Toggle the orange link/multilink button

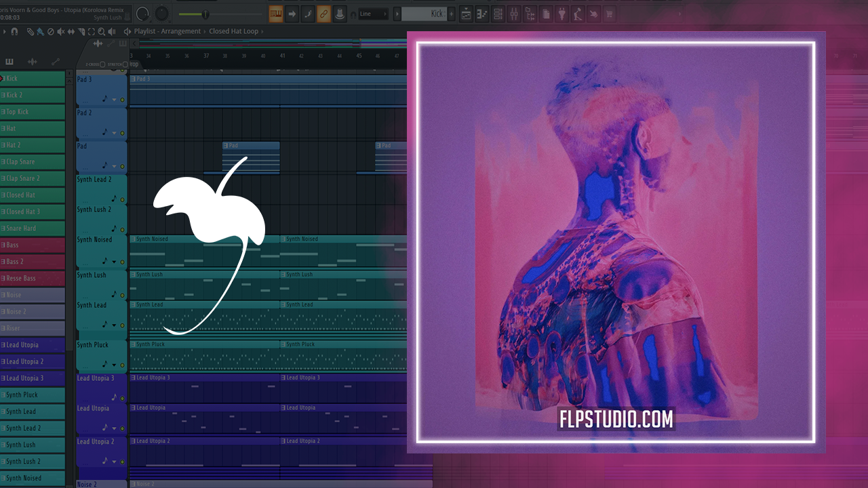pos(324,14)
